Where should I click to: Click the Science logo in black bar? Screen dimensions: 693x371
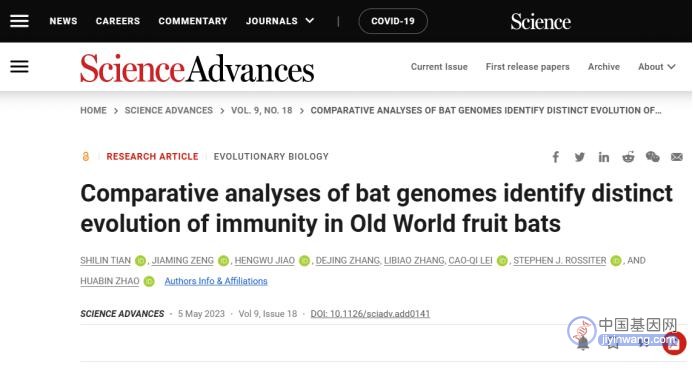(x=541, y=21)
